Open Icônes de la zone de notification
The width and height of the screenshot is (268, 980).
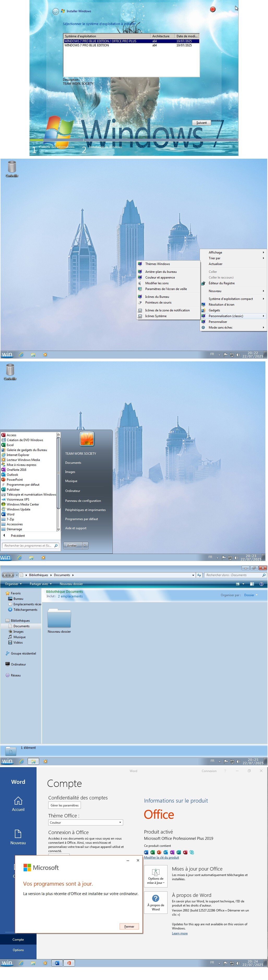(x=168, y=310)
